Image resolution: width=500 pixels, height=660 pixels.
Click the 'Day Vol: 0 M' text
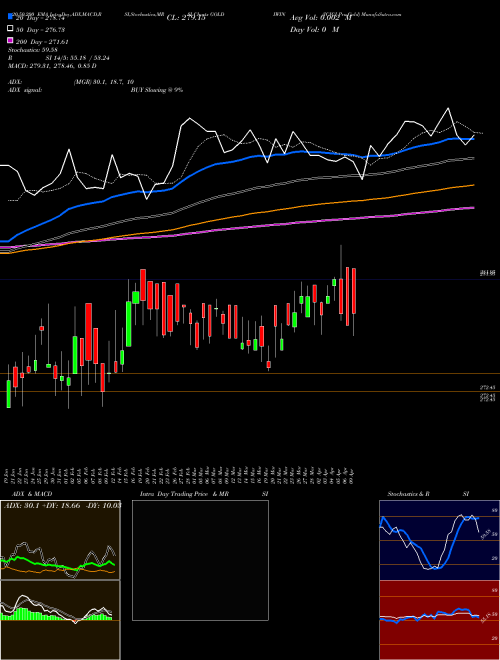pyautogui.click(x=314, y=29)
